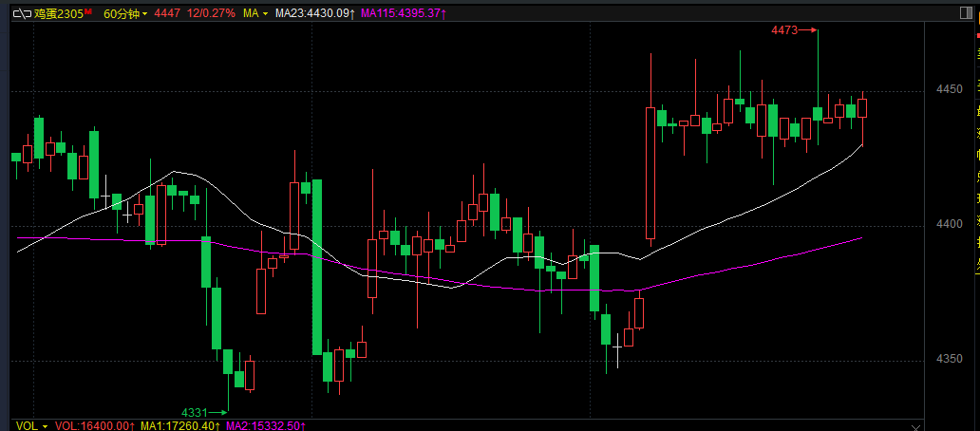The width and height of the screenshot is (980, 431).
Task: Open the 60分钟 timeframe dropdown
Action: 125,13
